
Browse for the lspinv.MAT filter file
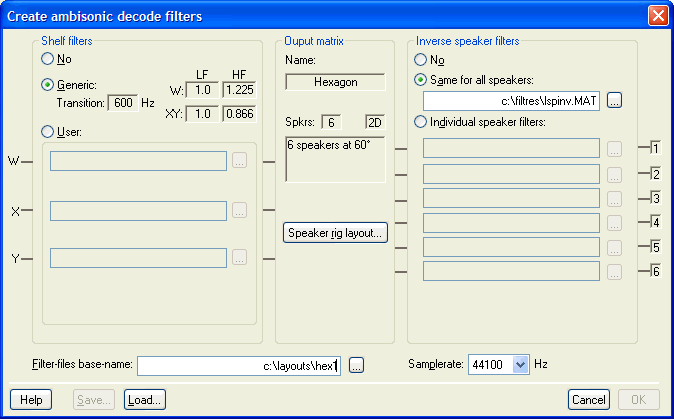(614, 100)
